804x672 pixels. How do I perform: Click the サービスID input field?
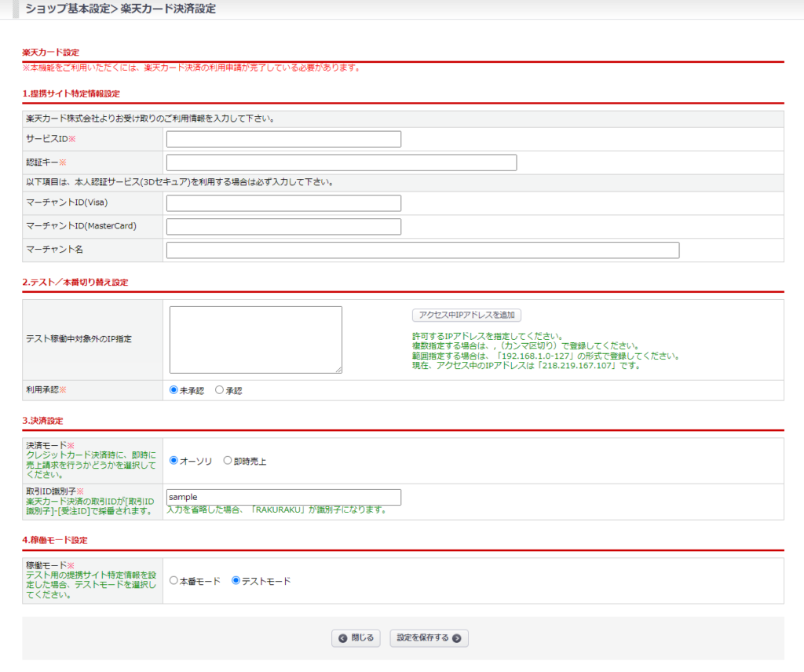pos(283,139)
